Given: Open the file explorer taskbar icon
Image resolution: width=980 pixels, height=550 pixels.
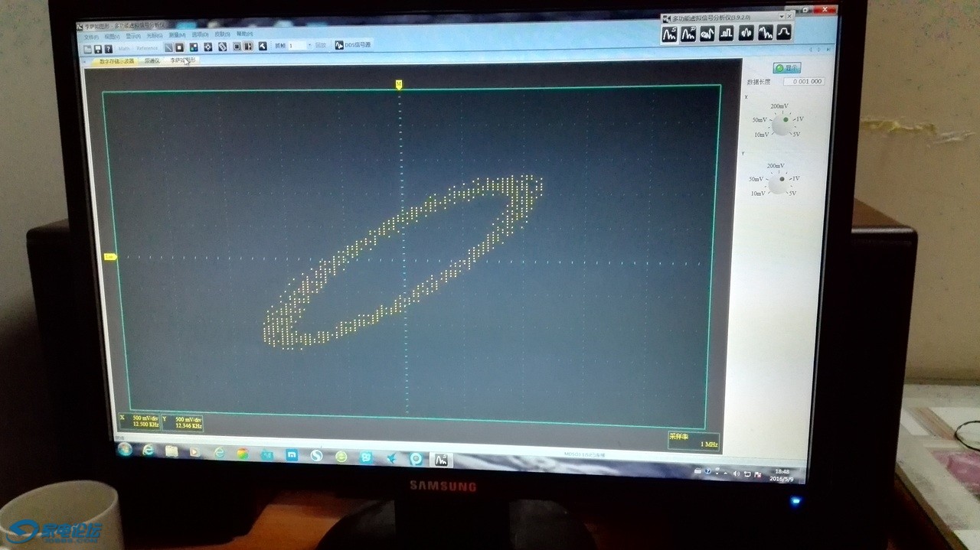Looking at the screenshot, I should pos(171,451).
